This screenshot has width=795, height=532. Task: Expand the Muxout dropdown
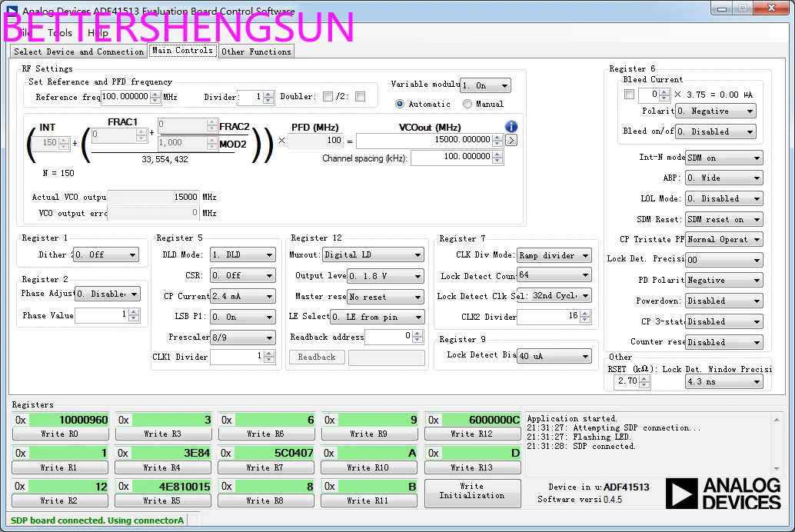pos(373,254)
